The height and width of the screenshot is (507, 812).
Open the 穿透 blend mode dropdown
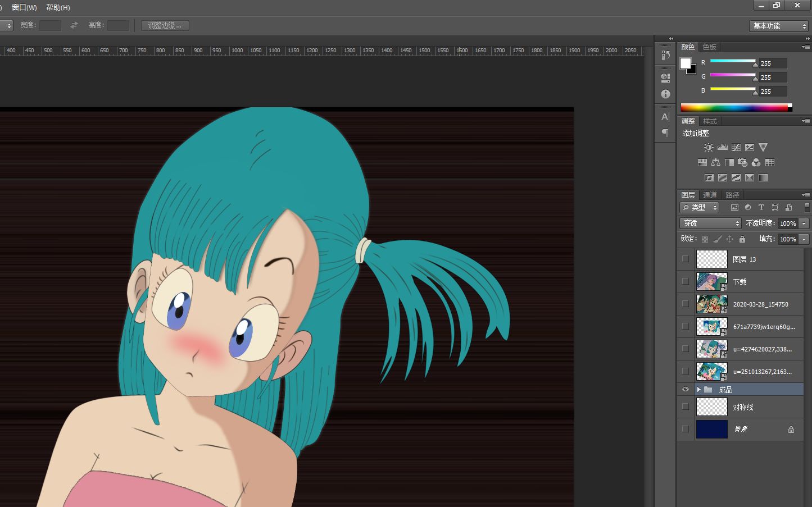click(x=710, y=223)
